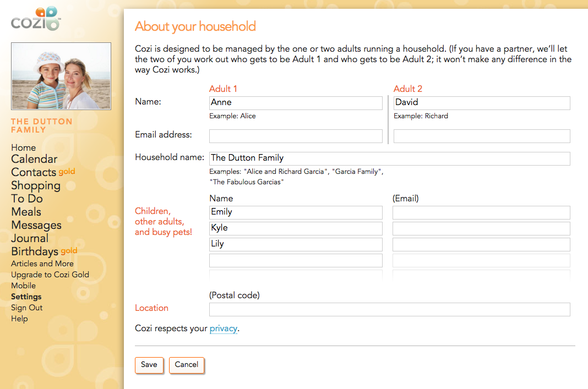This screenshot has height=389, width=588.
Task: Focus the Adult 1 email address field
Action: point(296,136)
